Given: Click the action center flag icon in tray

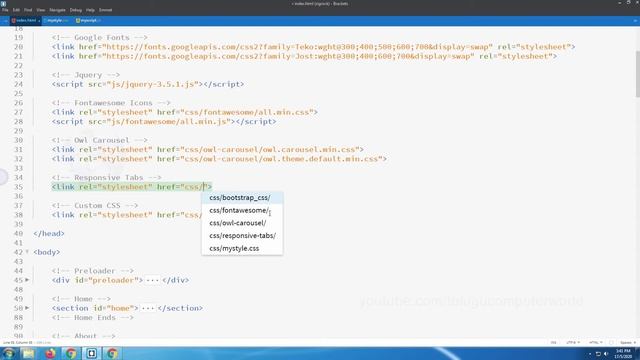Looking at the screenshot, I should [598, 354].
